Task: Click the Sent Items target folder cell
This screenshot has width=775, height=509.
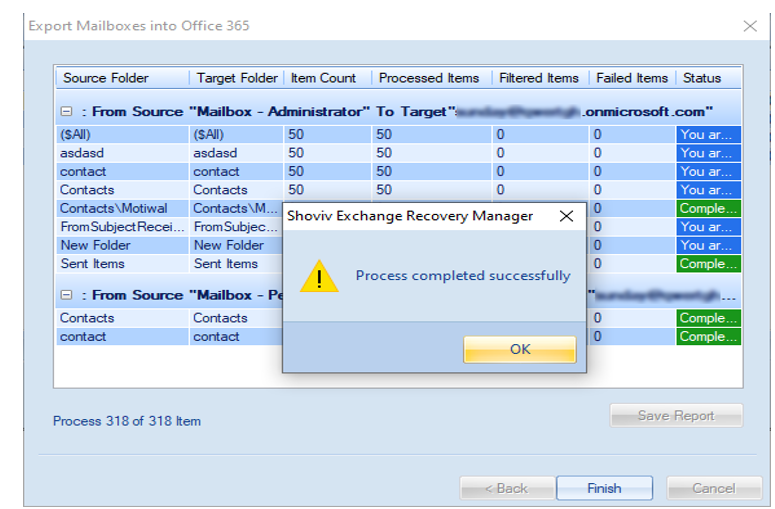Action: tap(236, 264)
